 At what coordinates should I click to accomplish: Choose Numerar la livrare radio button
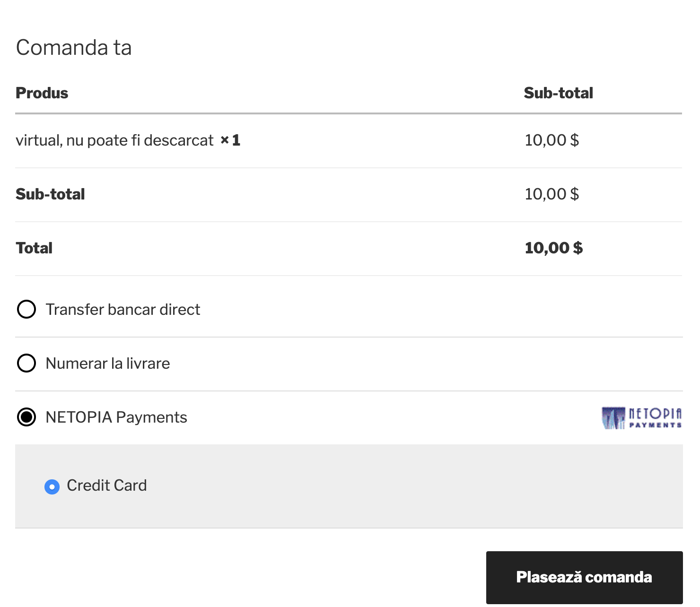coord(26,363)
